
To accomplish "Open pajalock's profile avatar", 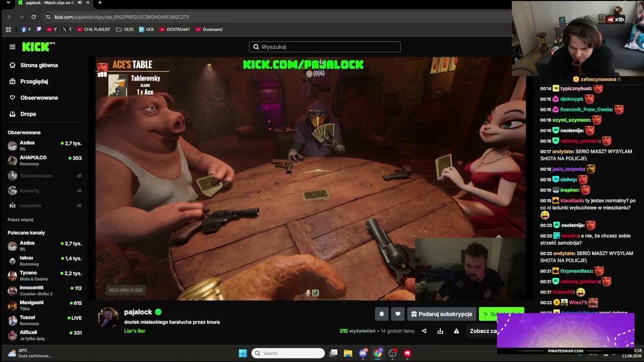I will (108, 318).
